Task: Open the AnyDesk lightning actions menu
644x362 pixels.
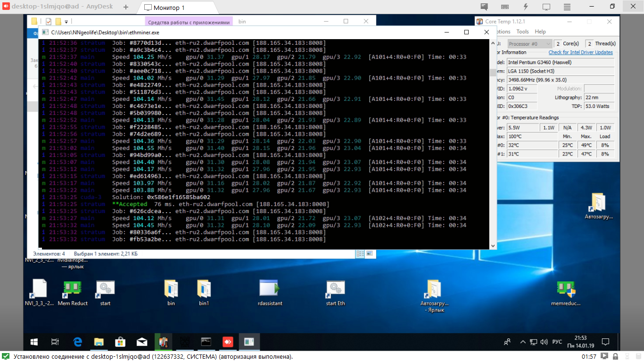Action: tap(526, 7)
